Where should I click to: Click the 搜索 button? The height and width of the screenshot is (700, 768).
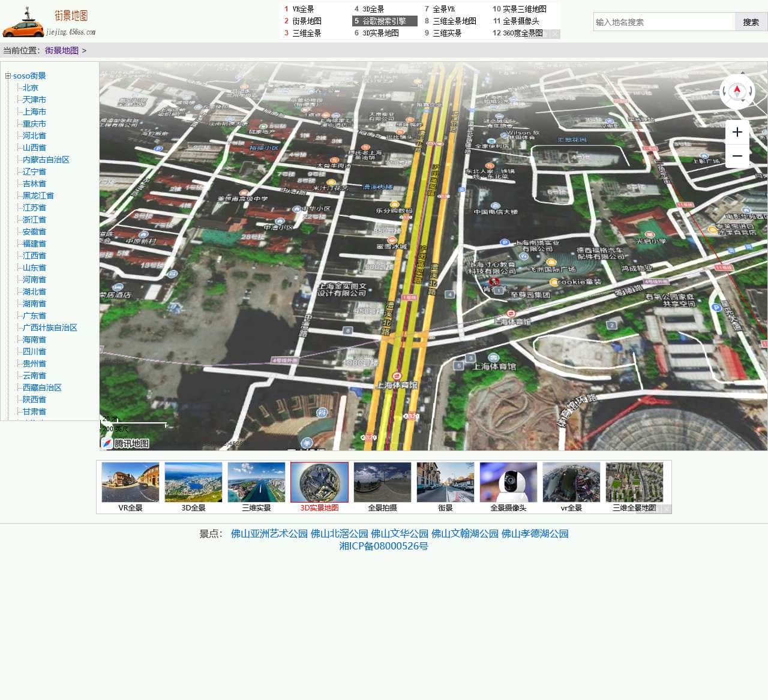coord(751,22)
